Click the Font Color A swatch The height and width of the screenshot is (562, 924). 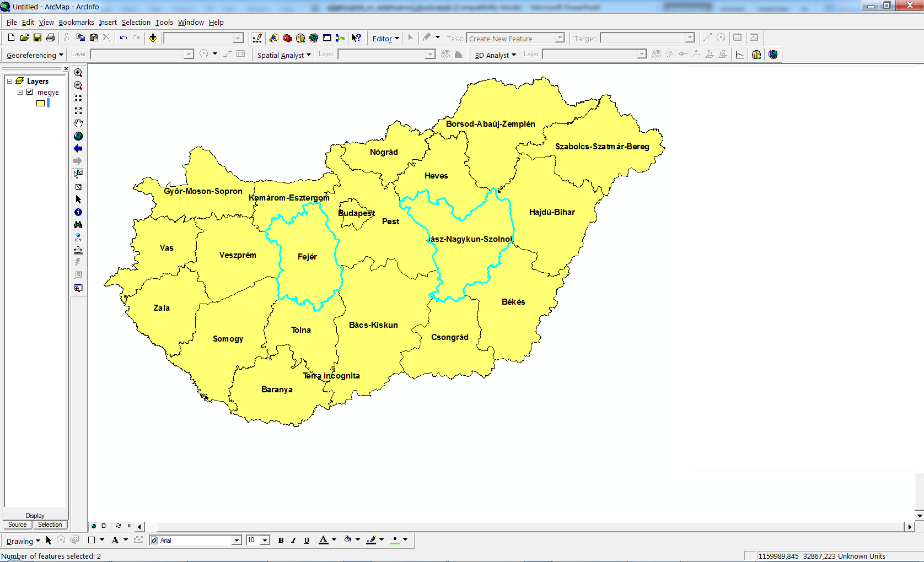tap(324, 540)
